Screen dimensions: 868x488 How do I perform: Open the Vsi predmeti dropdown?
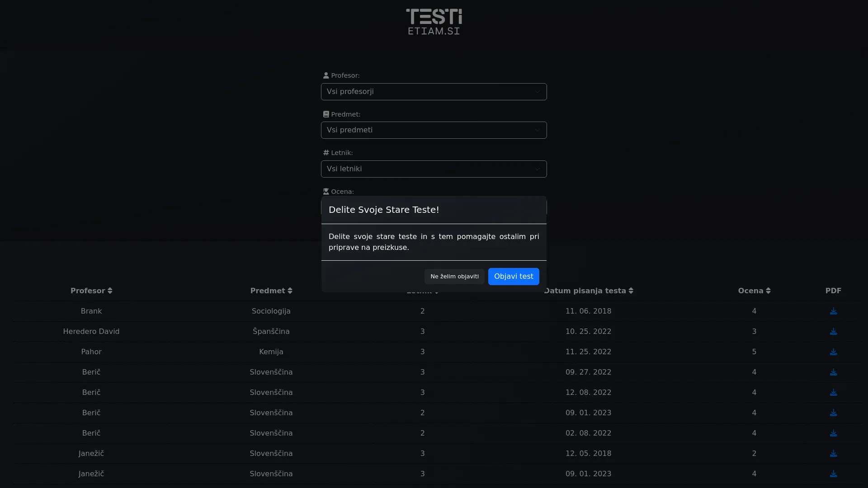tap(434, 130)
